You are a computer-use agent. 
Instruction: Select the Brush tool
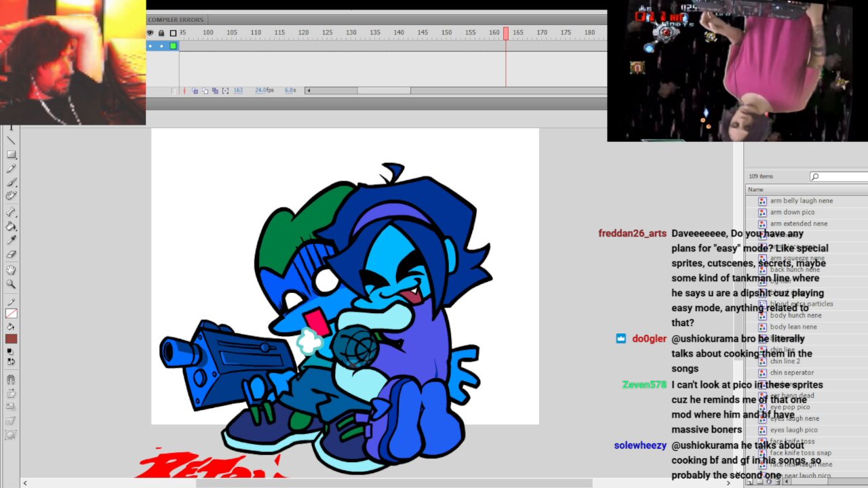(x=11, y=182)
